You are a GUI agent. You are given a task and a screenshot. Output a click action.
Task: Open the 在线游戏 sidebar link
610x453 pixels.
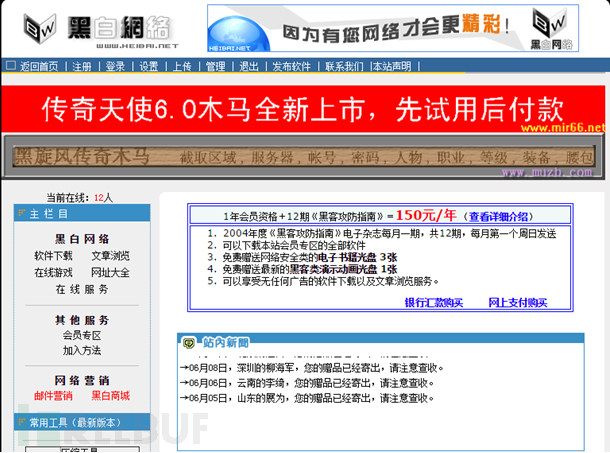pos(53,272)
